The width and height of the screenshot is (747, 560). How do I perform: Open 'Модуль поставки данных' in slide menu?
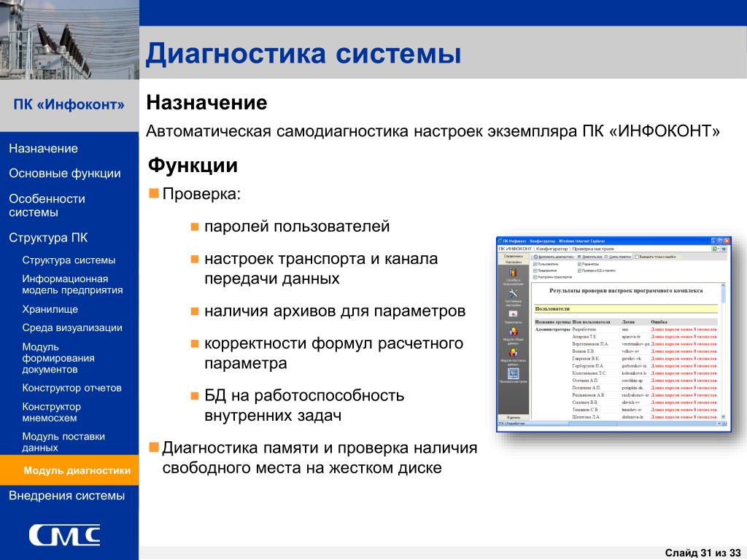[x=63, y=442]
